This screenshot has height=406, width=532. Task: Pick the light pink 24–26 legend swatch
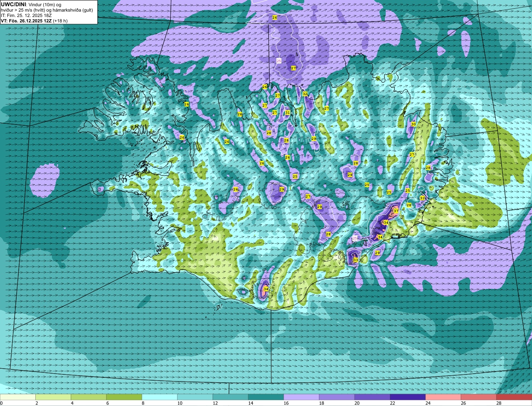(x=443, y=397)
